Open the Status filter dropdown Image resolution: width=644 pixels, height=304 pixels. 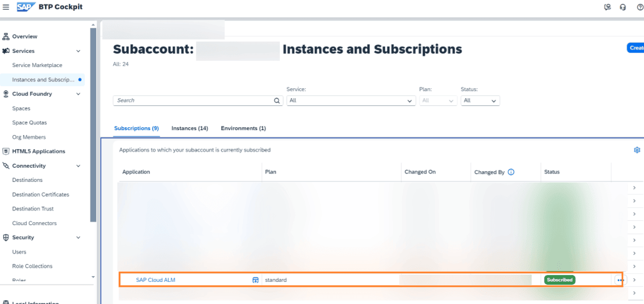pos(493,100)
